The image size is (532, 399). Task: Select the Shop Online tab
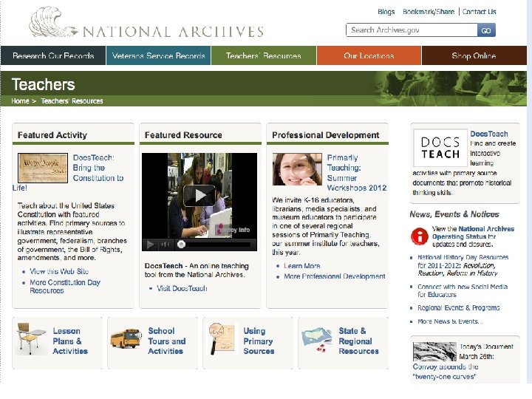(474, 55)
